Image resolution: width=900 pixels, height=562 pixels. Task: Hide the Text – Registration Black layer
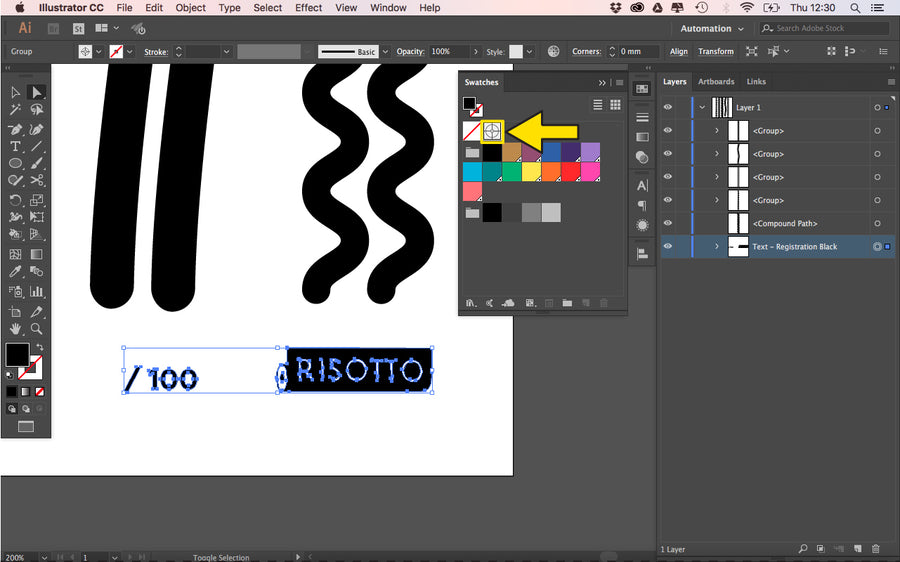click(667, 246)
